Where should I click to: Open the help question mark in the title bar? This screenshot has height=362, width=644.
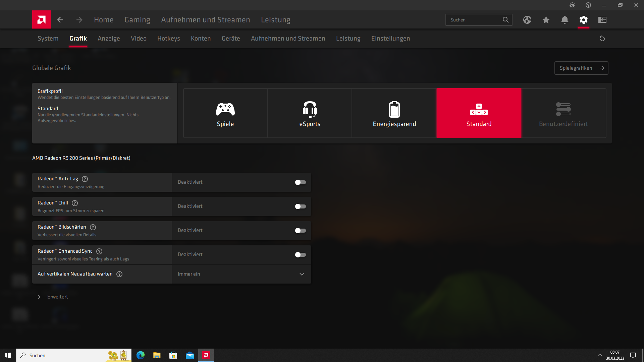pyautogui.click(x=588, y=5)
